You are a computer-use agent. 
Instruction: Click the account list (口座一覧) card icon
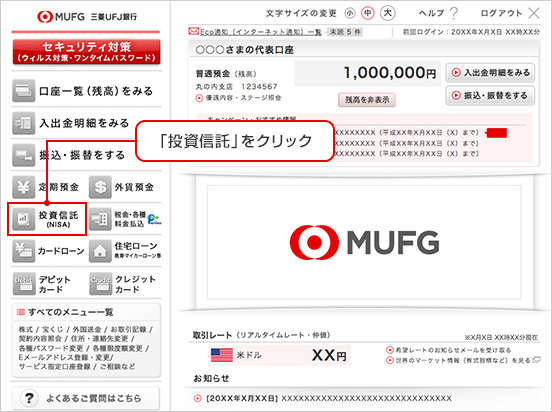click(x=24, y=91)
